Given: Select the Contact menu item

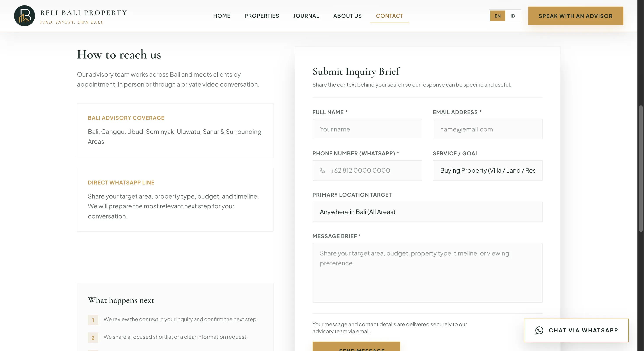Looking at the screenshot, I should 389,16.
